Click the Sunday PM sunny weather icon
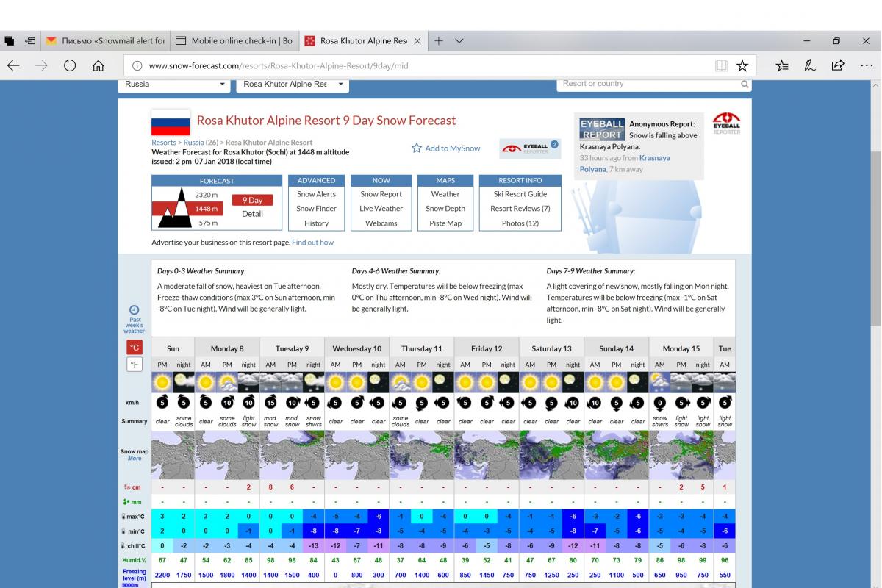Viewport: 882px width, 588px height. pyautogui.click(x=162, y=382)
